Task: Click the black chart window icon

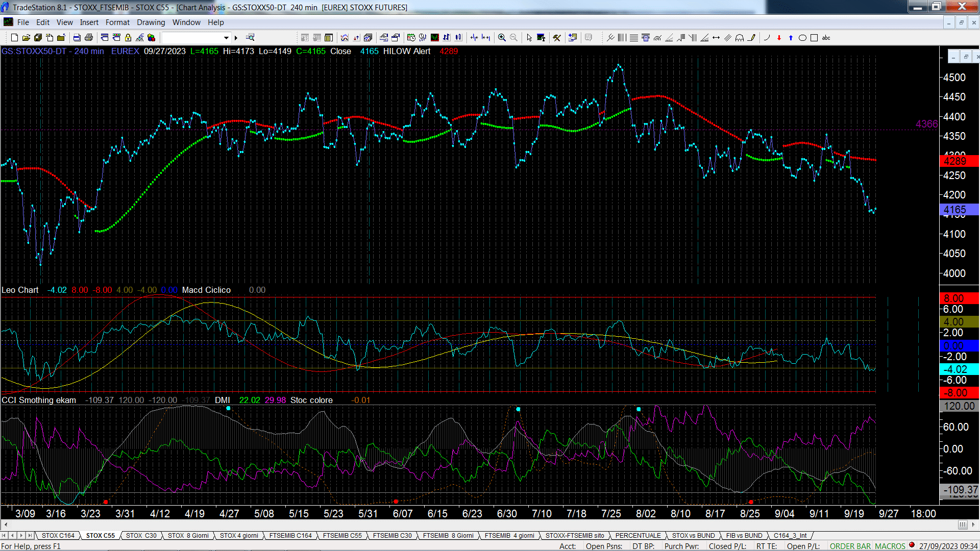Action: 434,38
